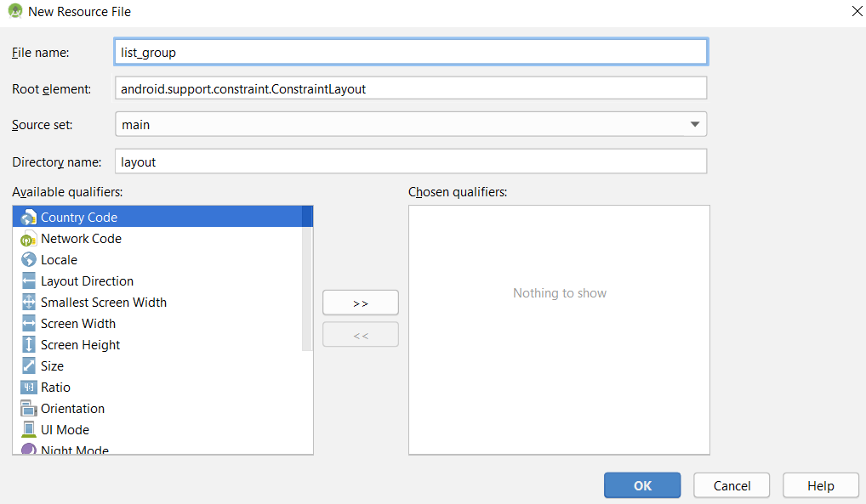This screenshot has width=866, height=504.
Task: Click the Screen Width icon
Action: (x=29, y=324)
